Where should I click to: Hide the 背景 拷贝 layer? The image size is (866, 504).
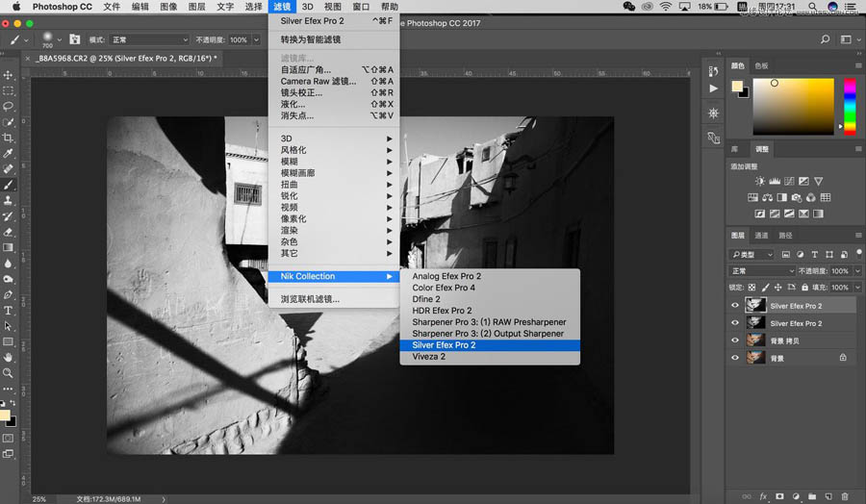pyautogui.click(x=734, y=340)
